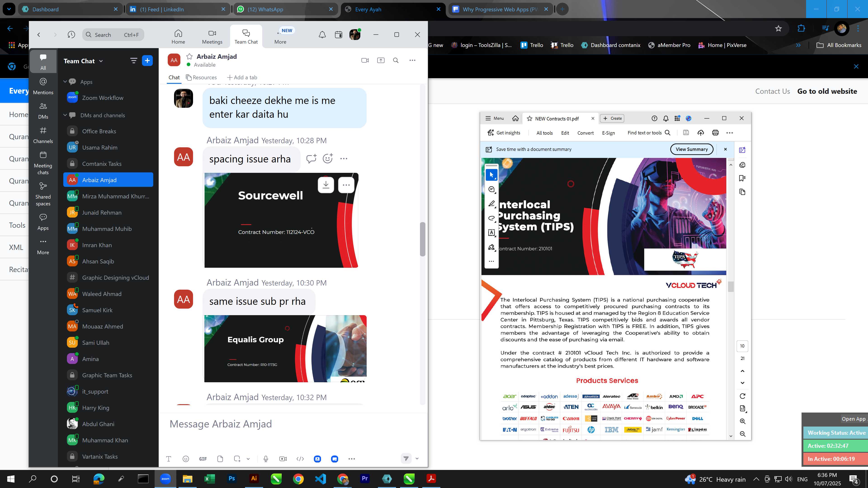Open Meeting chats in the sidebar

(43, 163)
